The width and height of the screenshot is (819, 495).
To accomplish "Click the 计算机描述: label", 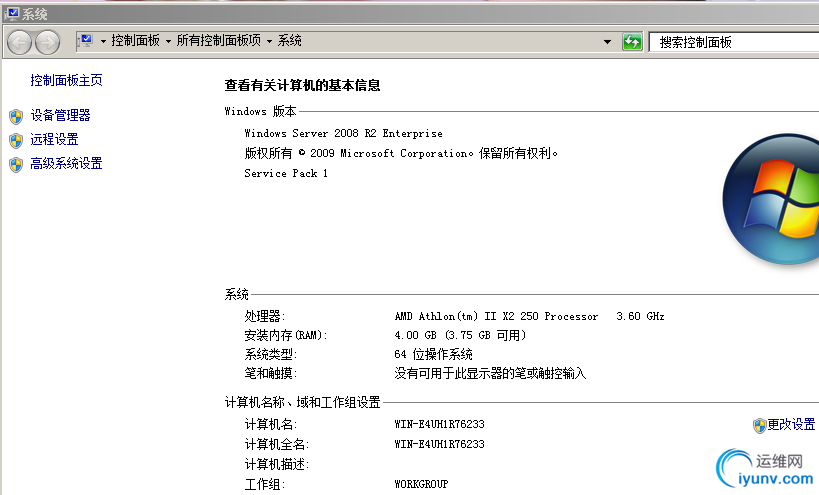I will coord(277,464).
